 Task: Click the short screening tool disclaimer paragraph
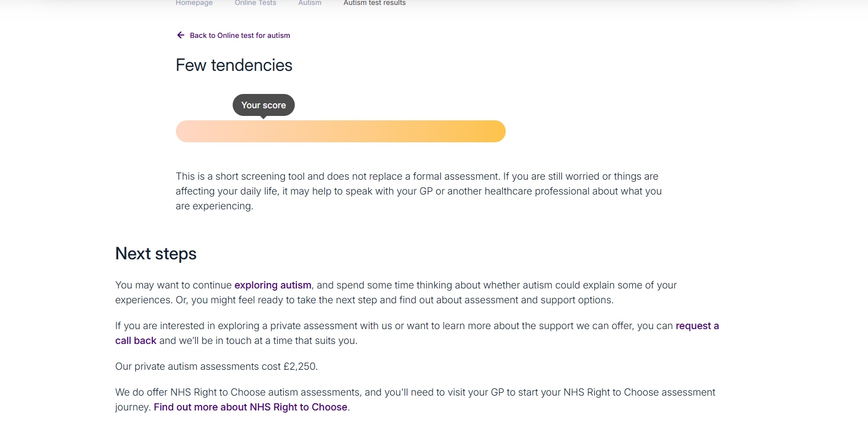(x=418, y=191)
